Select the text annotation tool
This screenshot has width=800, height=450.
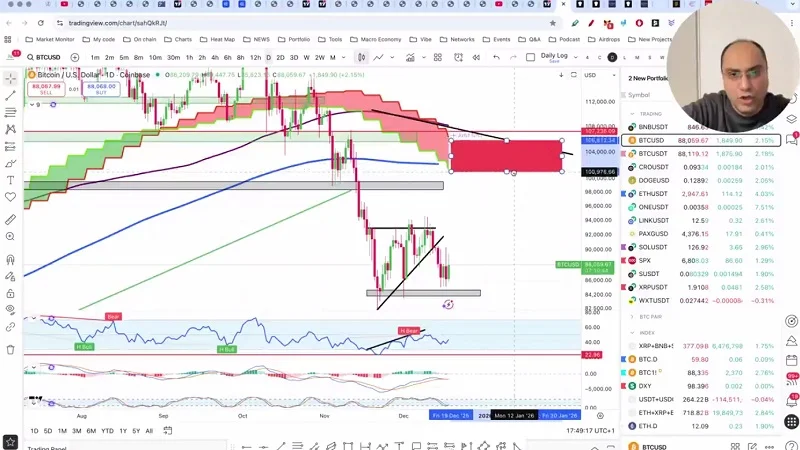[x=11, y=180]
